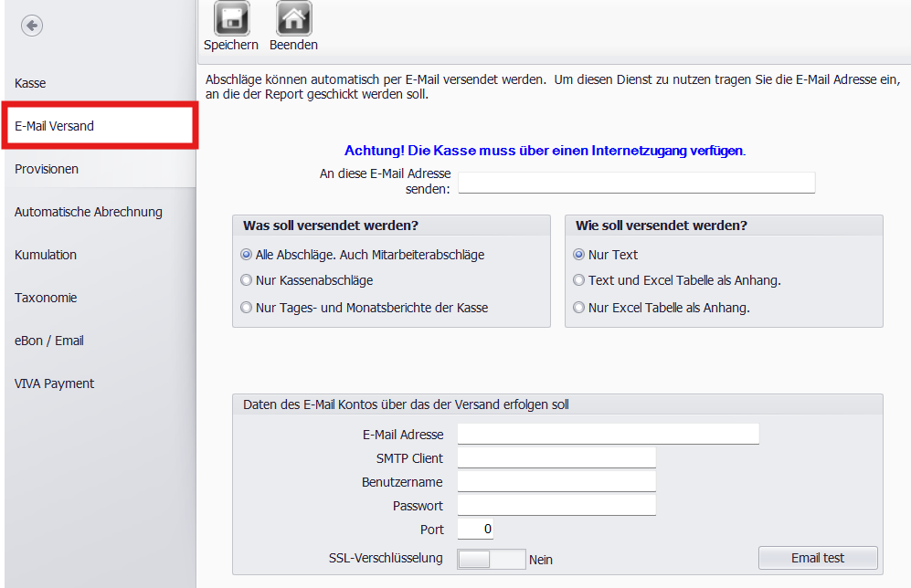Open the Taxonomie section
This screenshot has width=911, height=588.
[100, 298]
